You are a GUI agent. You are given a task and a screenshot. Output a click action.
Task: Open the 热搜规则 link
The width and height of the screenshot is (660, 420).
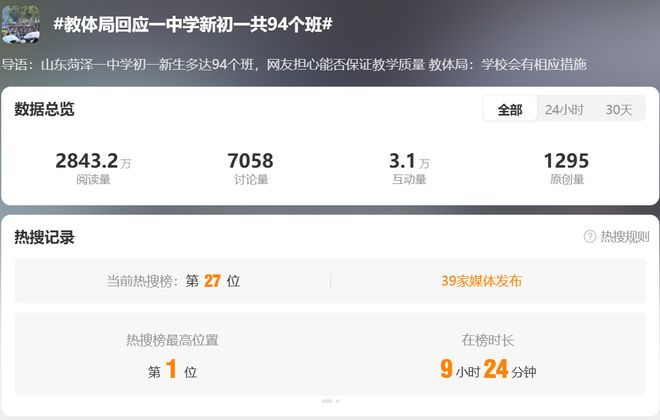[x=624, y=237]
